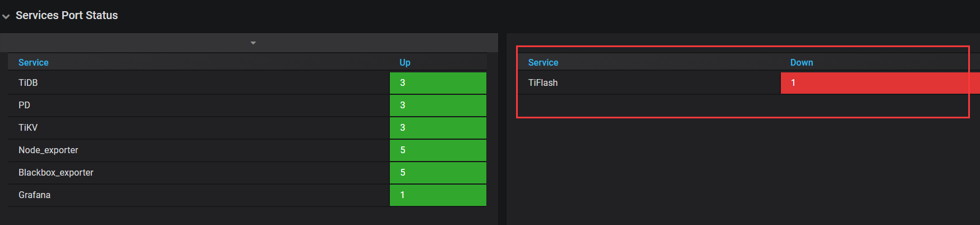This screenshot has width=980, height=225.
Task: Click the green Up cell for TiDB
Action: 438,82
